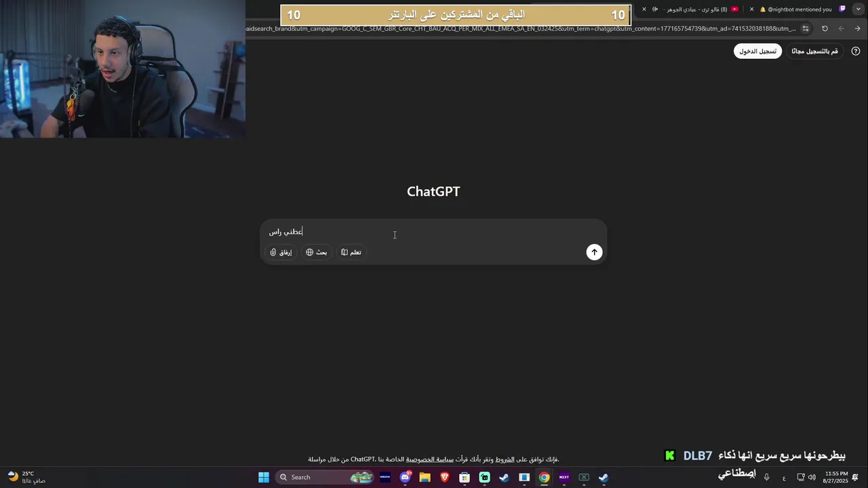The height and width of the screenshot is (488, 868).
Task: Open the terms (الشروط) link
Action: tap(505, 460)
